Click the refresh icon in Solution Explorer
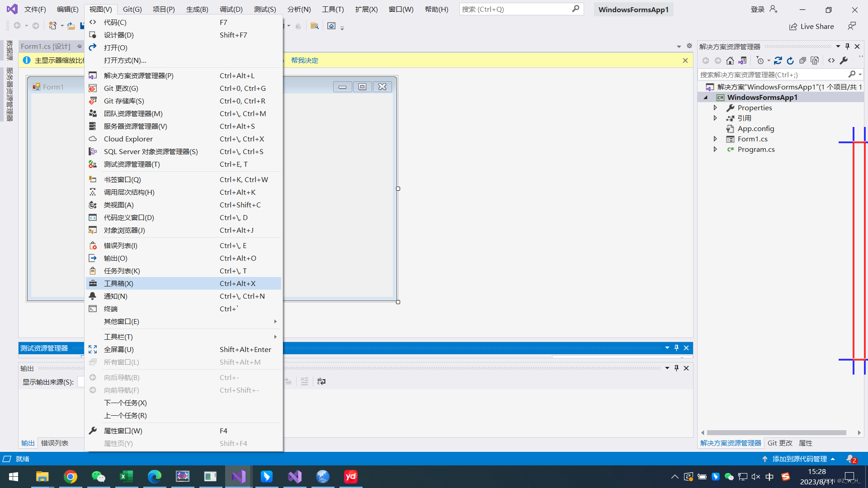The height and width of the screenshot is (488, 868). (x=790, y=61)
